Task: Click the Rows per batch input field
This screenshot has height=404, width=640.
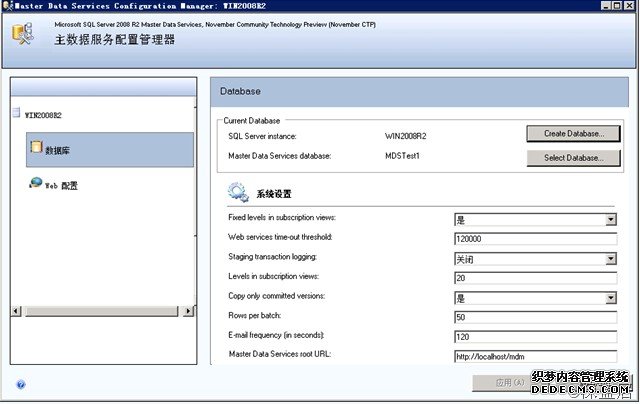Action: click(535, 317)
